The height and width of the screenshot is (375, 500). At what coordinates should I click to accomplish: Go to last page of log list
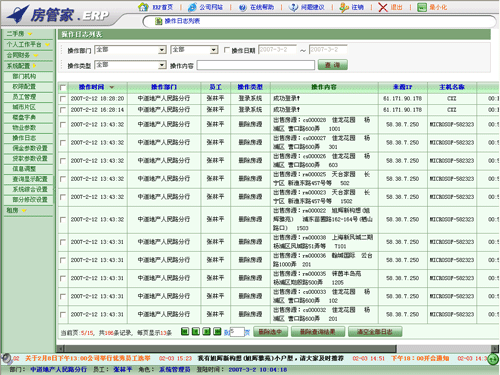pyautogui.click(x=217, y=331)
